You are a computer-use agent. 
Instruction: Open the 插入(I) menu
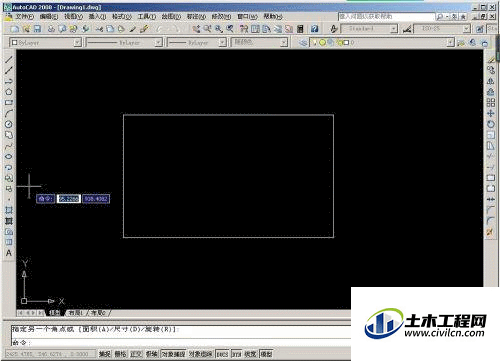click(97, 16)
